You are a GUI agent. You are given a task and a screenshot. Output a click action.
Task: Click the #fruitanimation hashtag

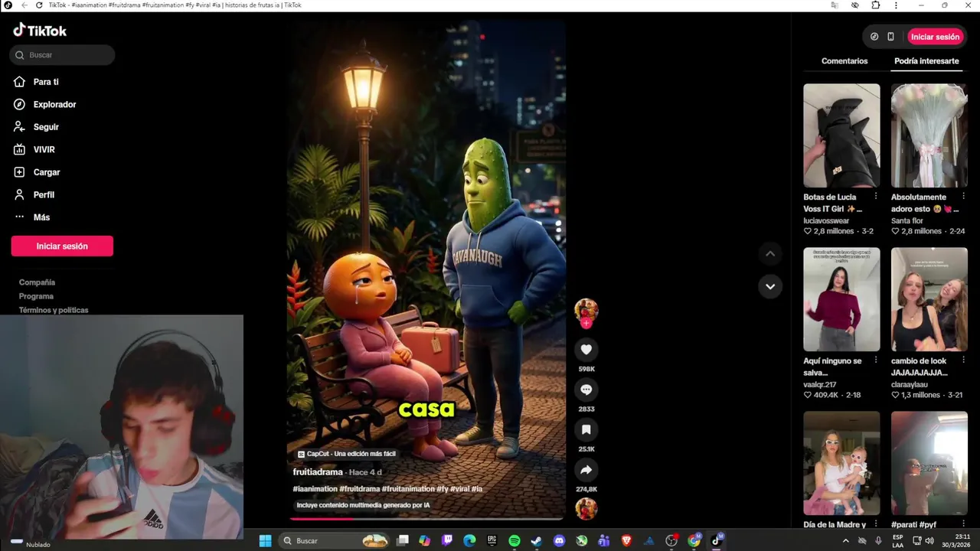click(x=408, y=489)
